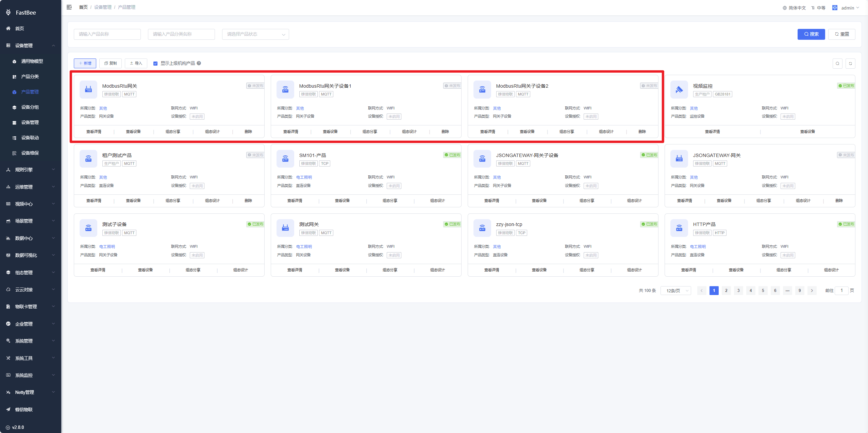This screenshot has width=868, height=433.
Task: Focus the 请输入产品名称 input field
Action: click(107, 34)
